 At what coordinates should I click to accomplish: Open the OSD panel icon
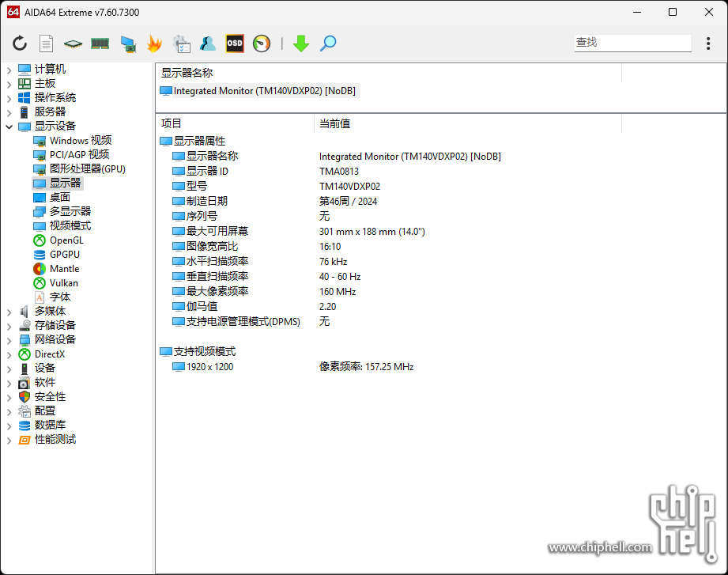click(235, 44)
